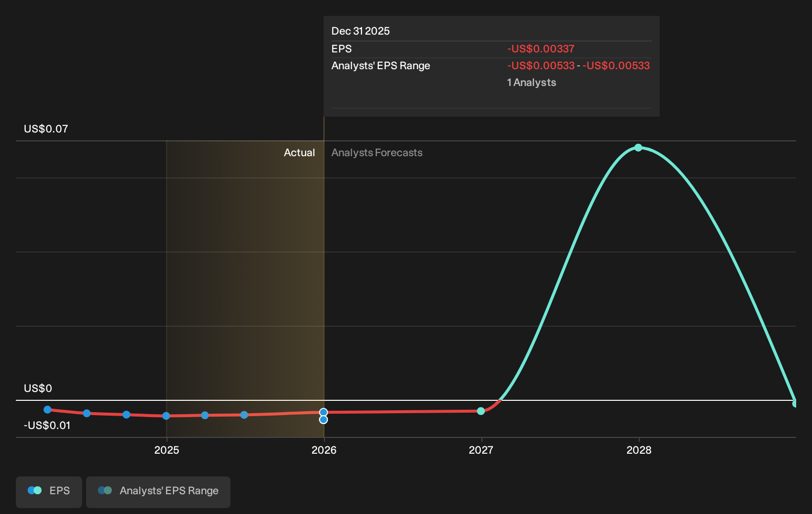Click the 2027 x-axis label

click(481, 450)
